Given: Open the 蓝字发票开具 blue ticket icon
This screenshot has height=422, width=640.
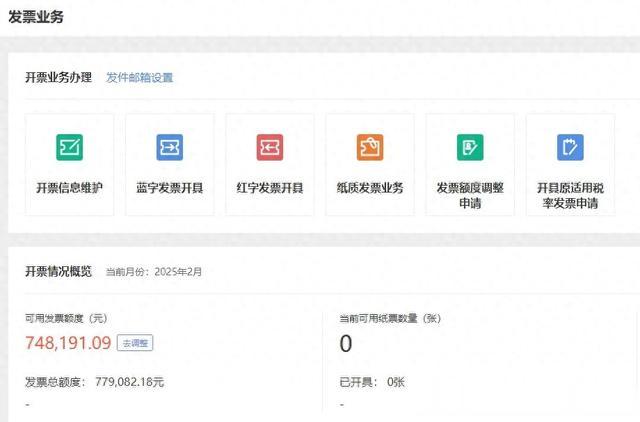Looking at the screenshot, I should tap(170, 147).
